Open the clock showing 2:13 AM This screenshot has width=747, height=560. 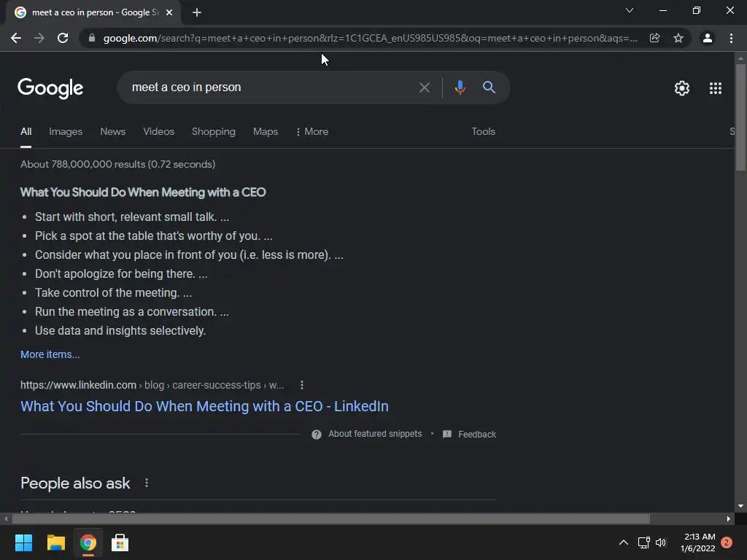[698, 542]
